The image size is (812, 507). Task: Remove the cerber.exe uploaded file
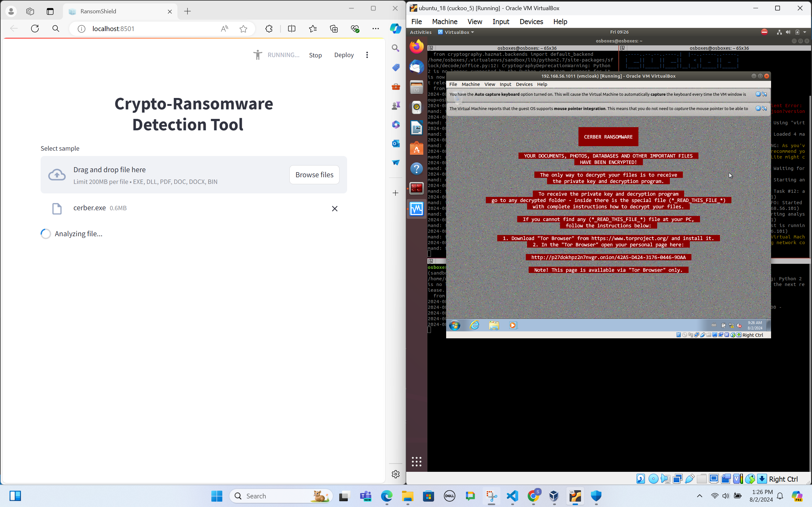(x=334, y=209)
